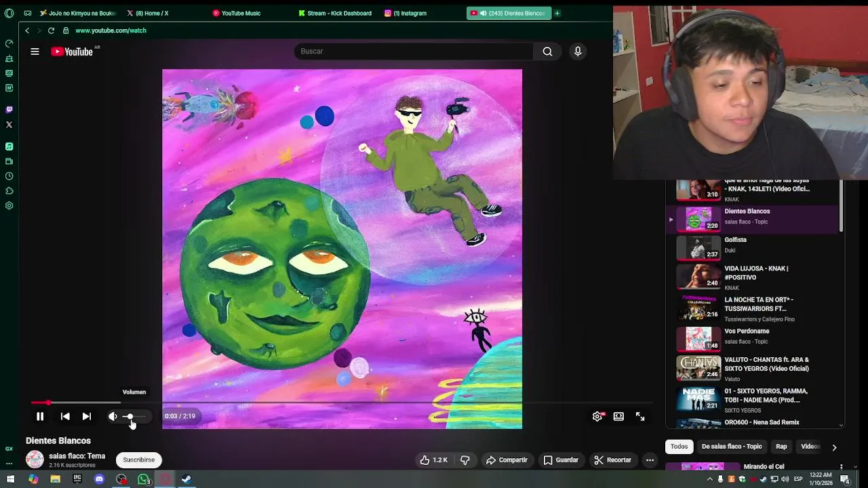
Task: Click the Compartir share button
Action: point(507,460)
